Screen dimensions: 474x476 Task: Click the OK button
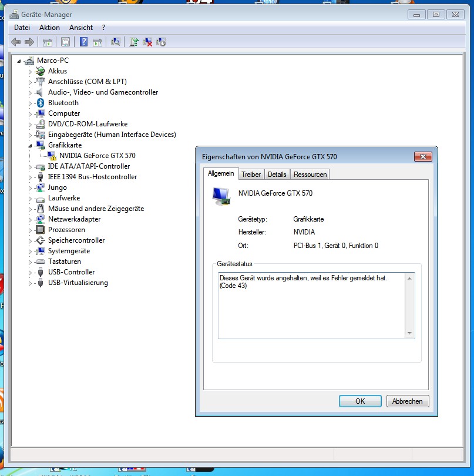[x=360, y=401]
